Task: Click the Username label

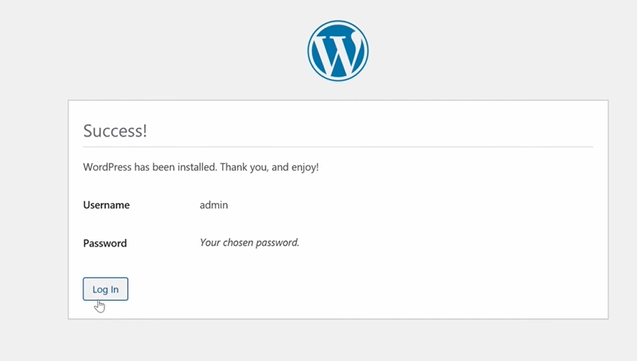Action: coord(106,205)
